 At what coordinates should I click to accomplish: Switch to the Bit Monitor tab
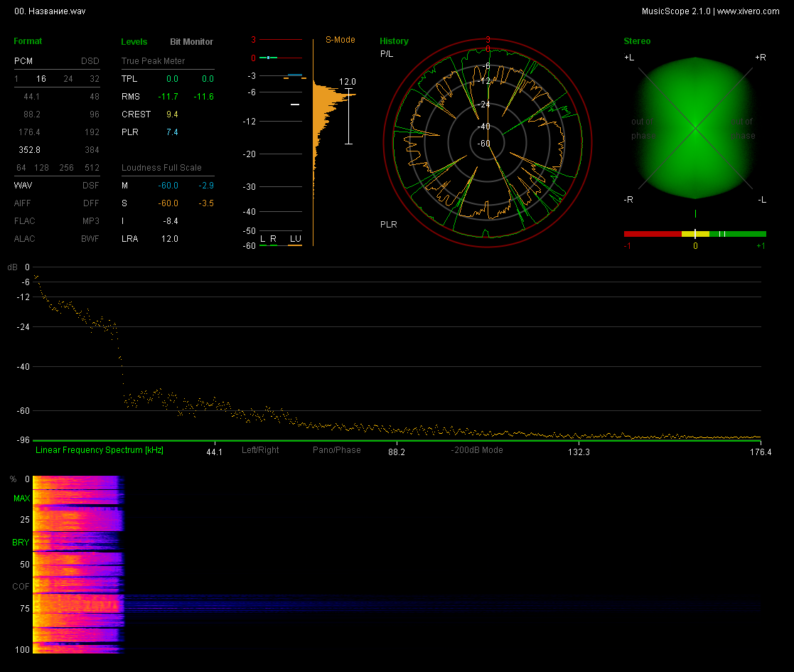click(x=191, y=42)
